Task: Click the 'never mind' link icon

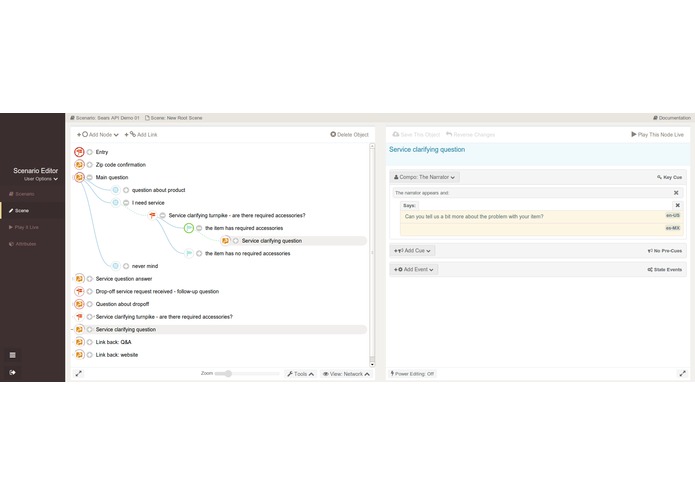Action: pyautogui.click(x=115, y=266)
